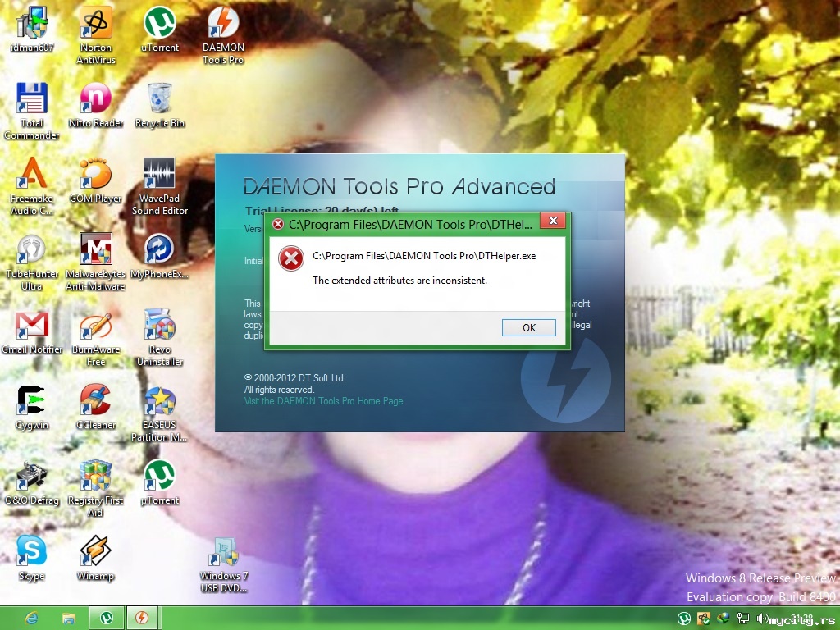Open TubeHunter Ultra desktop icon
The image size is (840, 630).
point(32,262)
